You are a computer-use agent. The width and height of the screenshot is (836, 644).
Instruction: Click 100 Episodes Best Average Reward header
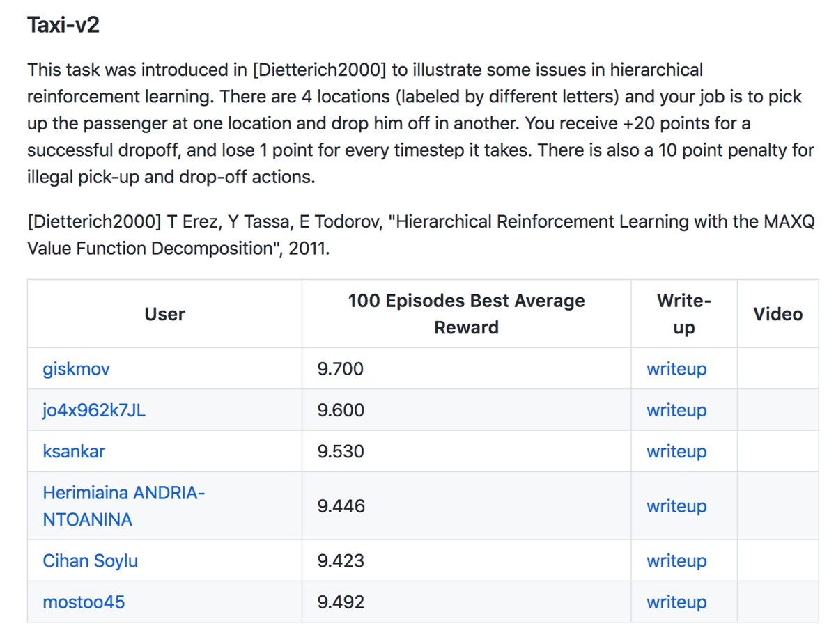point(466,314)
